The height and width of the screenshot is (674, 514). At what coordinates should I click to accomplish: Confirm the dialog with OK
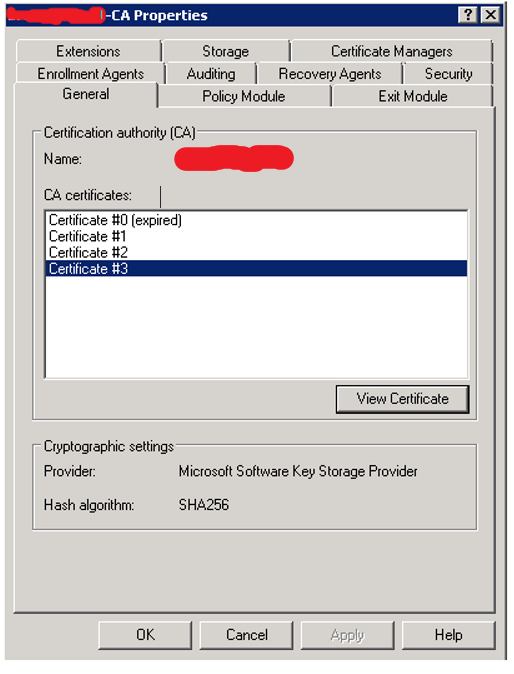pyautogui.click(x=145, y=635)
